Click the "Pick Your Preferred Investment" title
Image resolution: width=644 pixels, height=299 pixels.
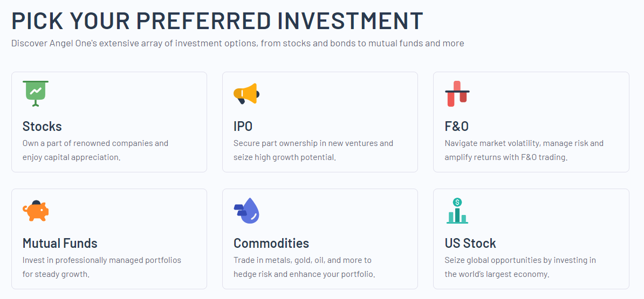(x=217, y=21)
